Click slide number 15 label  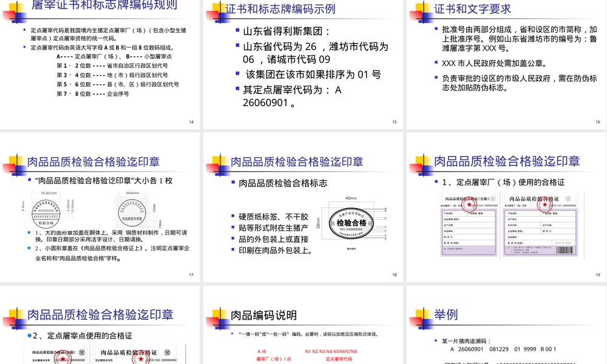395,122
